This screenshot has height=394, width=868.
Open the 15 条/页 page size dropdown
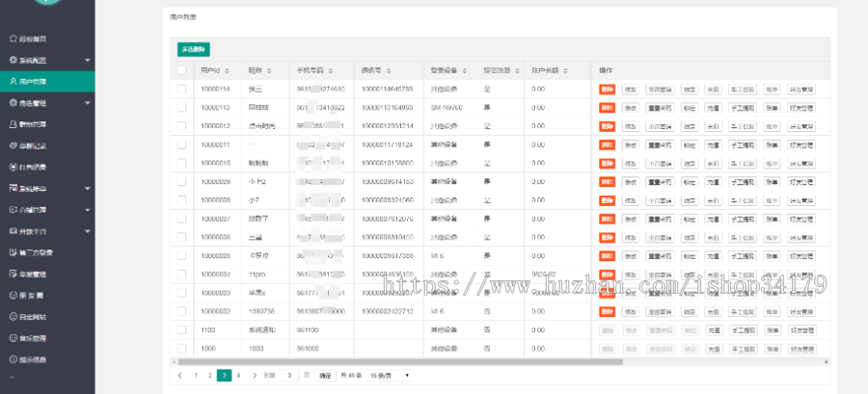(x=390, y=375)
